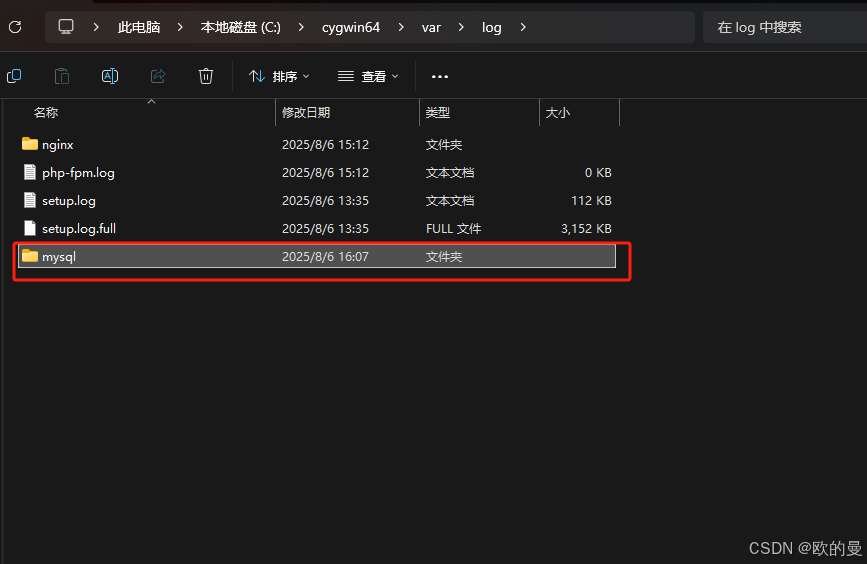Select the nginx folder name

pyautogui.click(x=58, y=145)
